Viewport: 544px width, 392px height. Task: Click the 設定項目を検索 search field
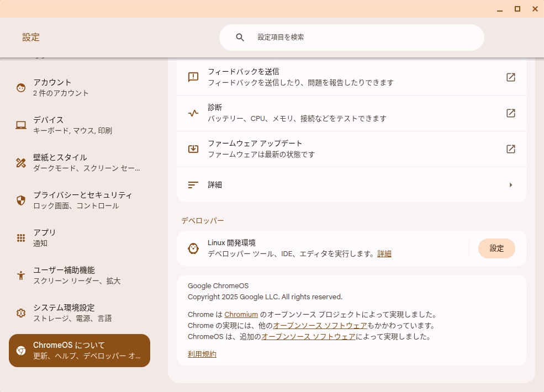[x=365, y=38]
